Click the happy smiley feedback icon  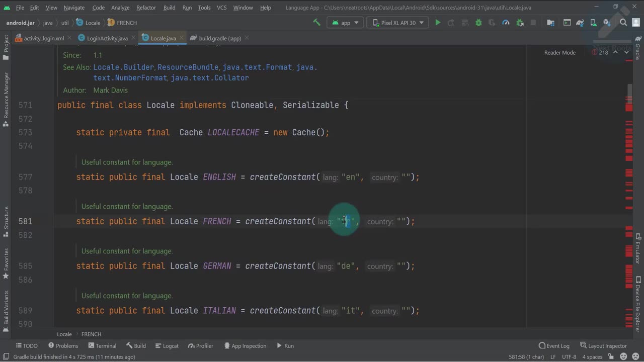click(x=624, y=356)
